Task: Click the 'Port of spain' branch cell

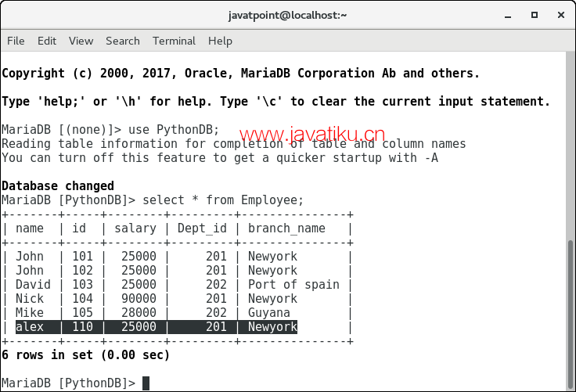Action: point(293,284)
